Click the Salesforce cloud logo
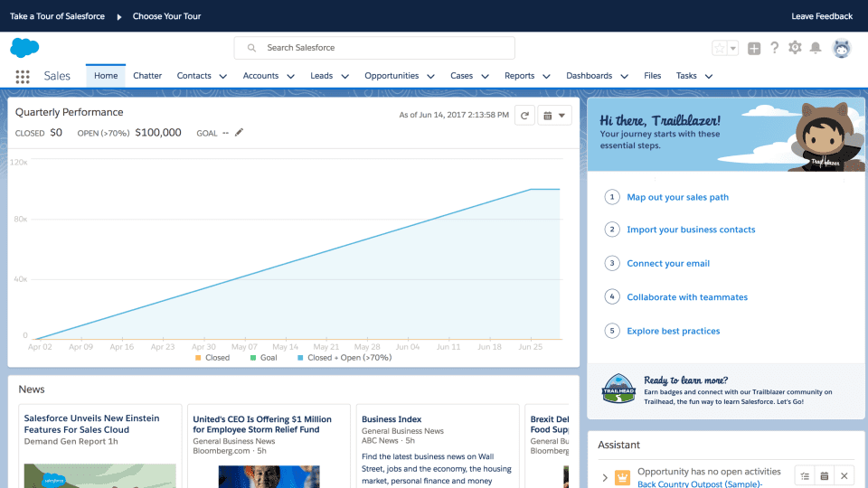 (24, 48)
